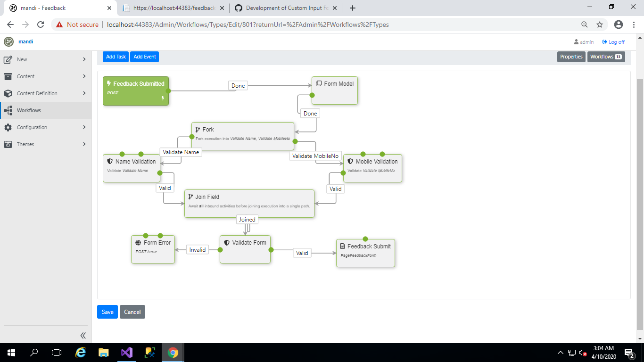Viewport: 644px width, 362px height.
Task: Click the admin user icon in the top bar
Action: (x=576, y=41)
